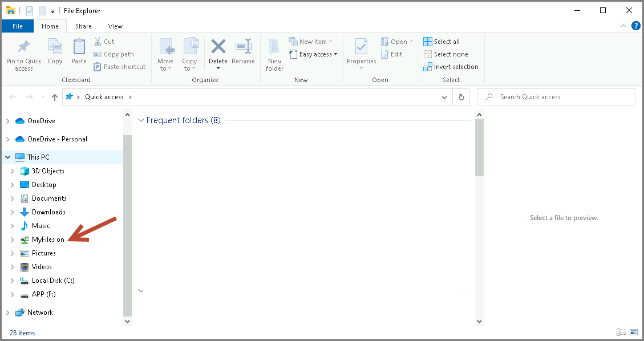Click the Delete icon on the ribbon
The width and height of the screenshot is (644, 341).
(218, 50)
